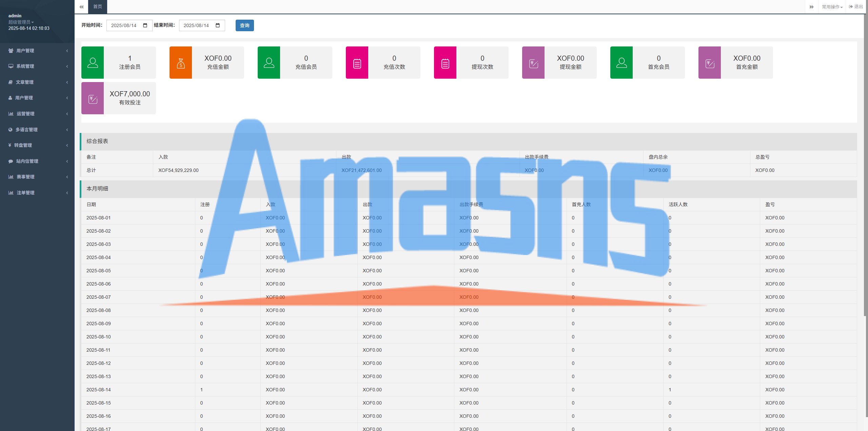Click the tab scroll-right double arrow icon
The height and width of the screenshot is (431, 868).
click(812, 7)
